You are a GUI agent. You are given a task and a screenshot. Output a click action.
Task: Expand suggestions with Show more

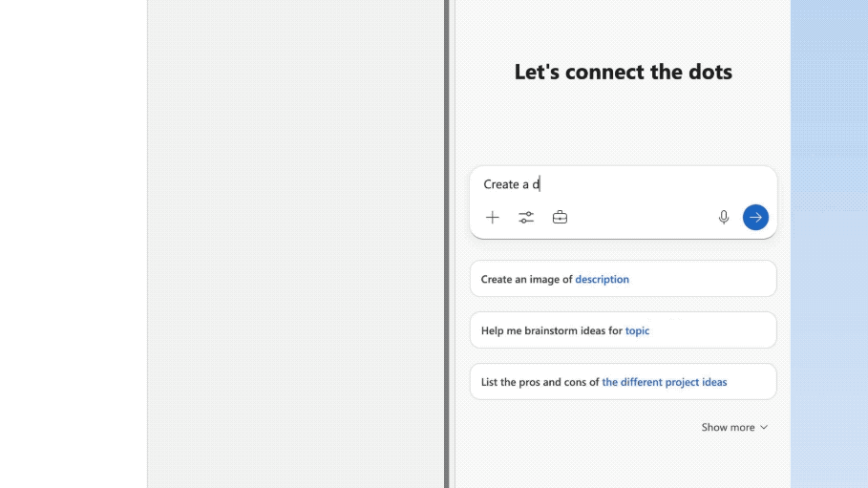click(734, 427)
